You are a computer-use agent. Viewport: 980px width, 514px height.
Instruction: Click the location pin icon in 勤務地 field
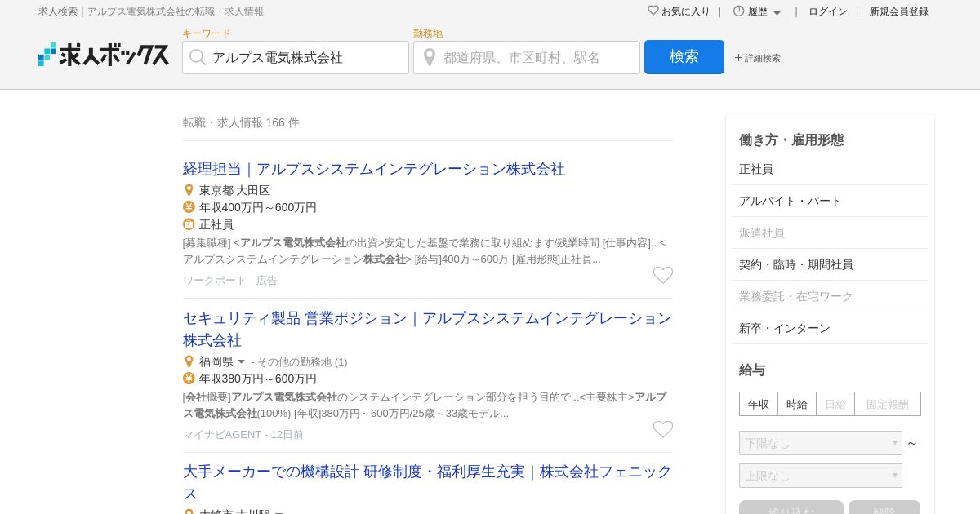(x=429, y=57)
